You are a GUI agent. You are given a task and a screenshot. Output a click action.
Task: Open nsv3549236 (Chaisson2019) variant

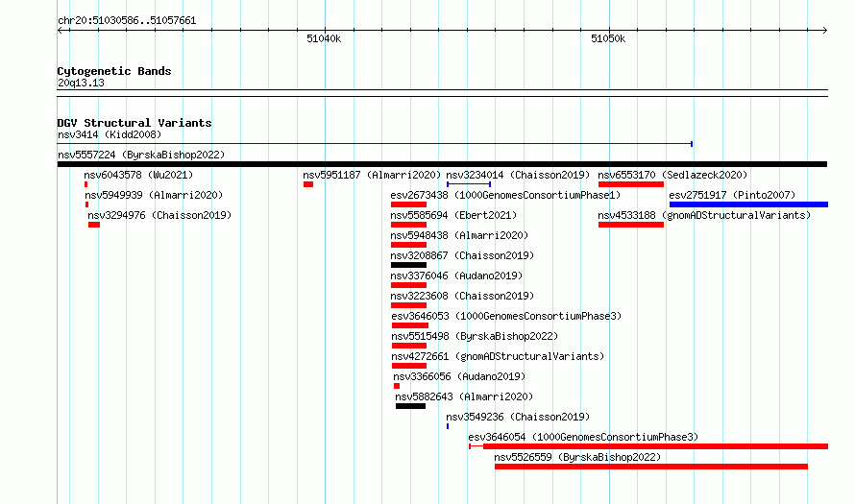coord(518,417)
